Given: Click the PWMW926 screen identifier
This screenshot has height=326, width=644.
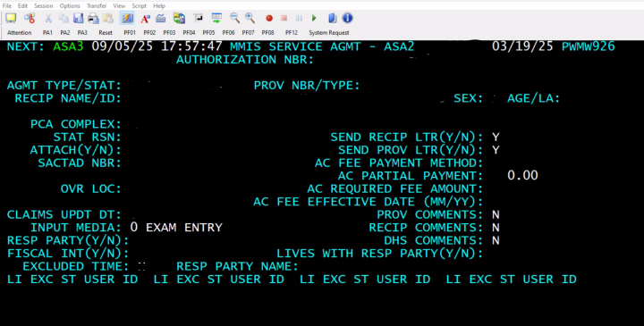Looking at the screenshot, I should (589, 46).
